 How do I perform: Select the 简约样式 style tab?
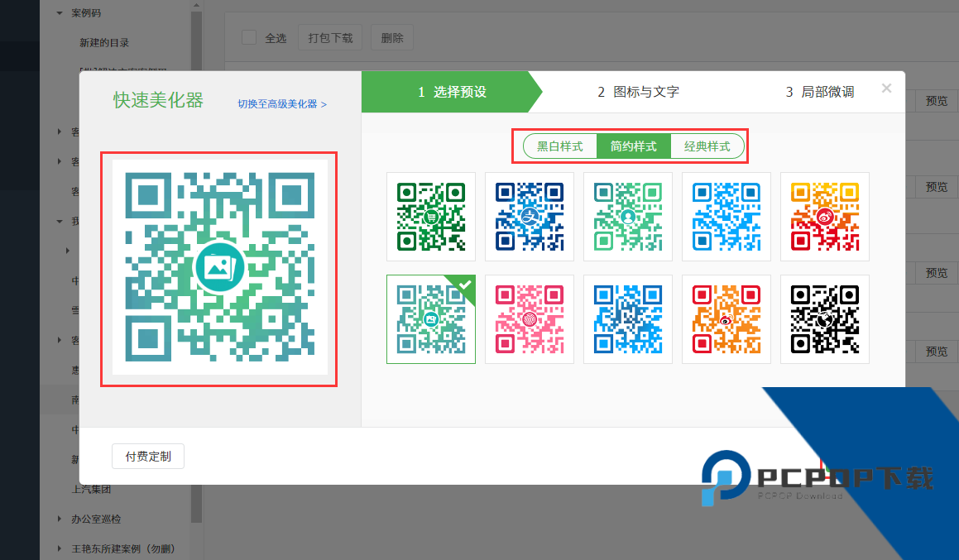(x=634, y=146)
